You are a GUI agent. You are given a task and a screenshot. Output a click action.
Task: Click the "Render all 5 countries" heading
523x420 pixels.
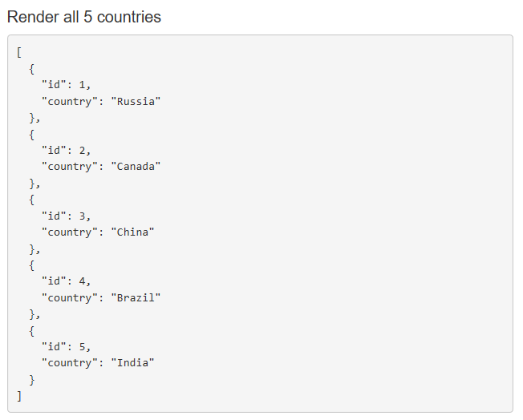tap(83, 17)
